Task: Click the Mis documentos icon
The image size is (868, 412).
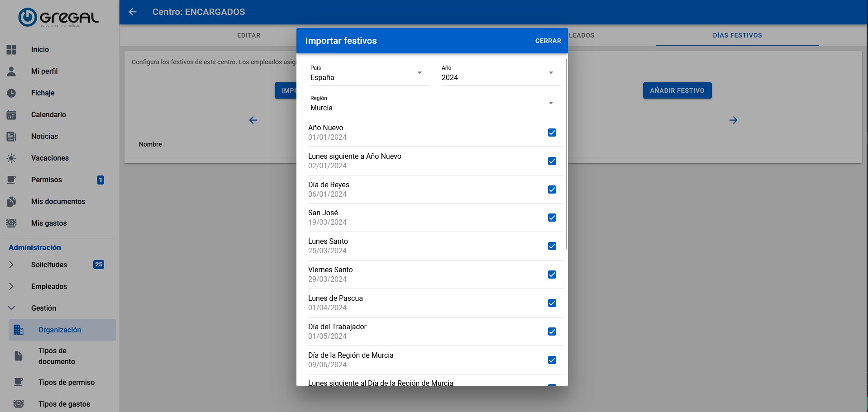Action: (11, 202)
